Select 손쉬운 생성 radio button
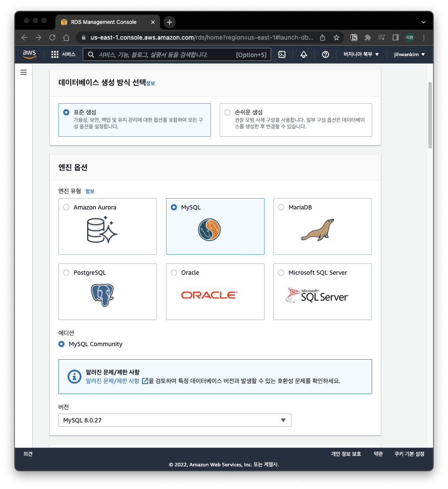Screen dimensions: 448x489 (x=227, y=112)
